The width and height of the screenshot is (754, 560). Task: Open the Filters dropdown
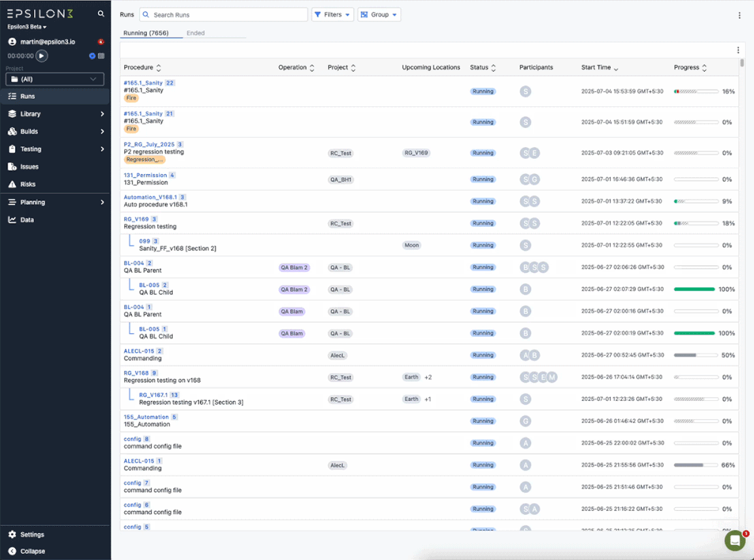tap(333, 14)
